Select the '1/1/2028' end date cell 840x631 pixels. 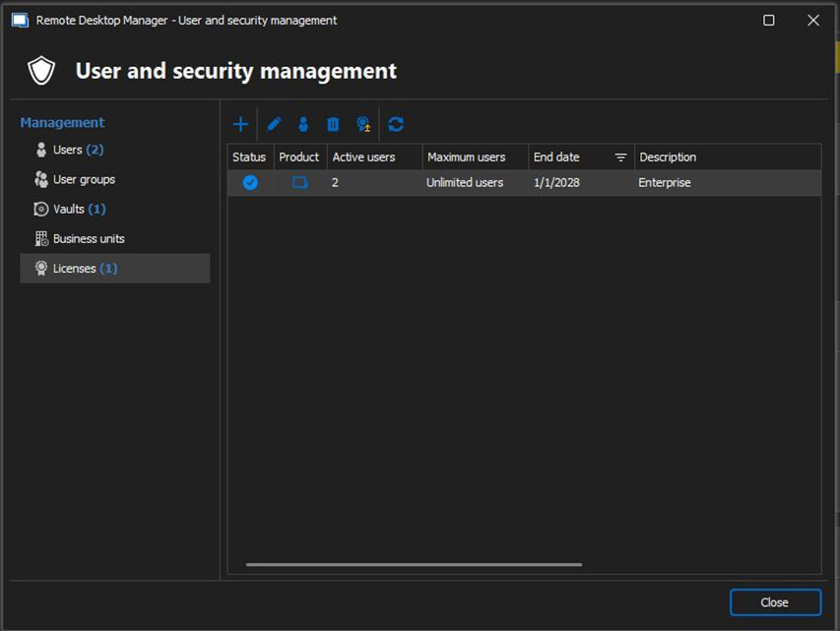[582, 183]
